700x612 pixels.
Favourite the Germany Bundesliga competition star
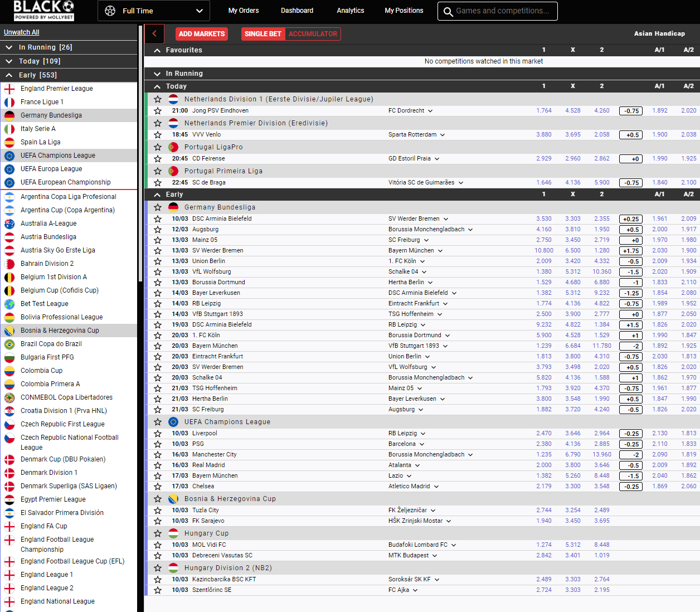[158, 207]
